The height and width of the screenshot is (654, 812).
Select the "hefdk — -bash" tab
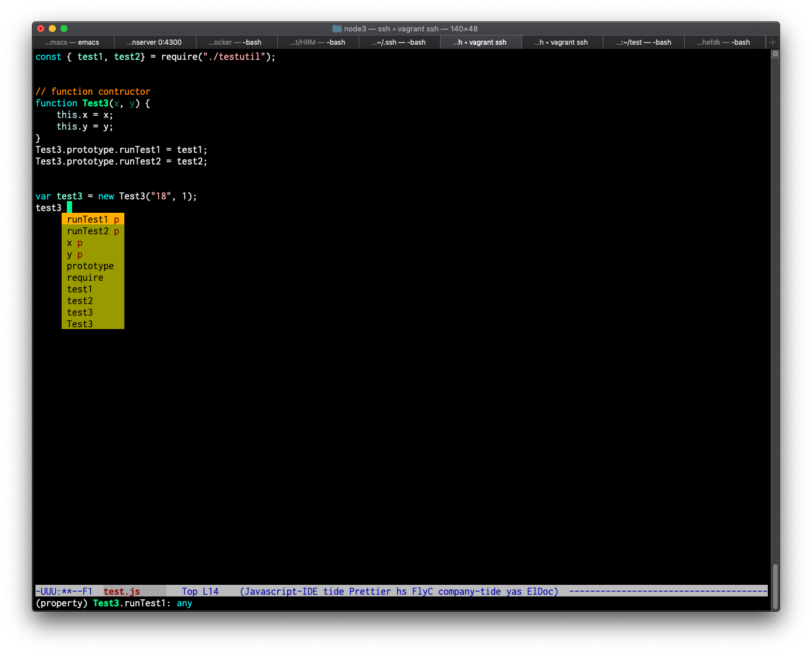(x=725, y=42)
